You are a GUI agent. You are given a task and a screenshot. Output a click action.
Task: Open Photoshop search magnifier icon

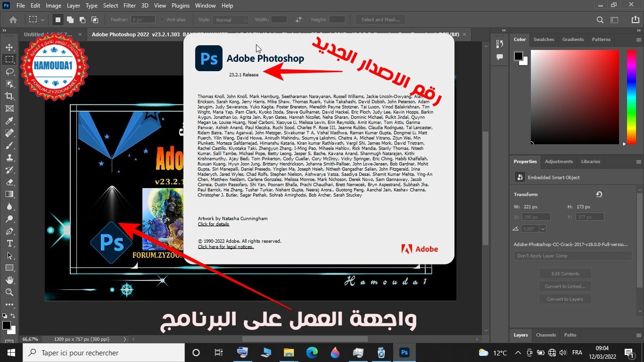[600, 20]
